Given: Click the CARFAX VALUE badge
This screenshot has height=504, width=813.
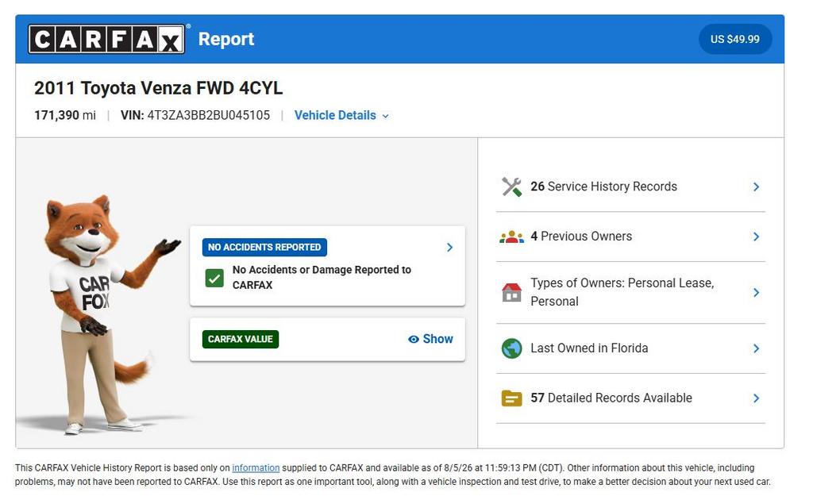Looking at the screenshot, I should tap(241, 339).
